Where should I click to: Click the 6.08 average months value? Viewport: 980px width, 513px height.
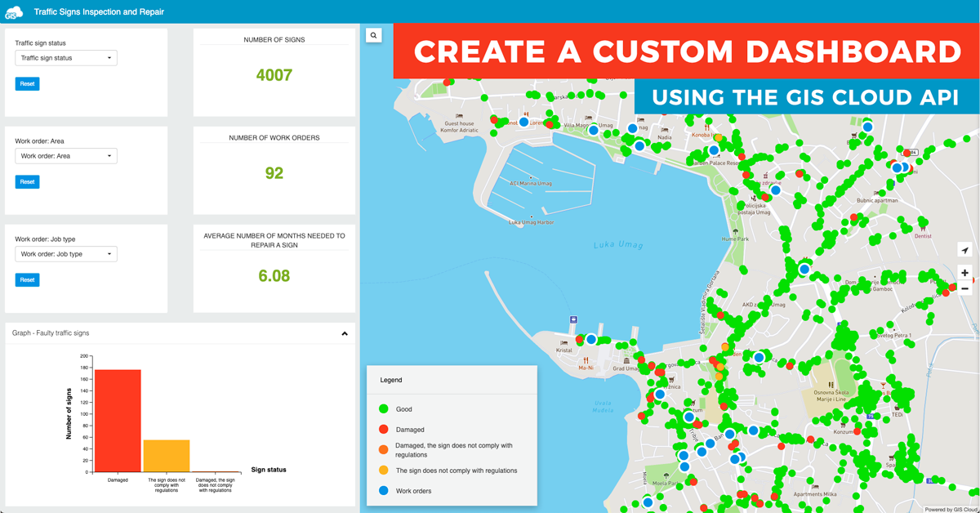pos(274,276)
